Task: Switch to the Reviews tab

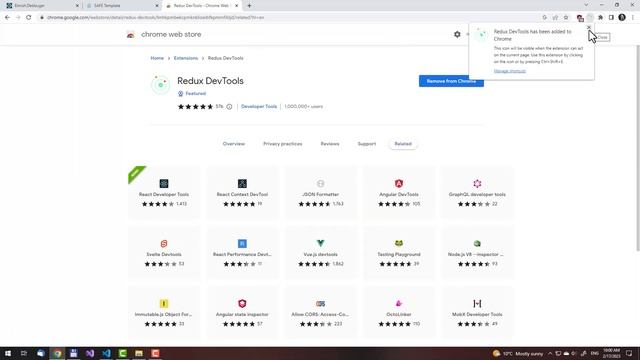Action: click(330, 144)
